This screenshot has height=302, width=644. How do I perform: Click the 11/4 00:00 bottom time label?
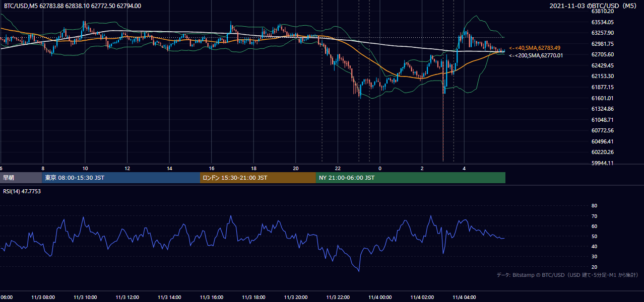tap(380, 297)
